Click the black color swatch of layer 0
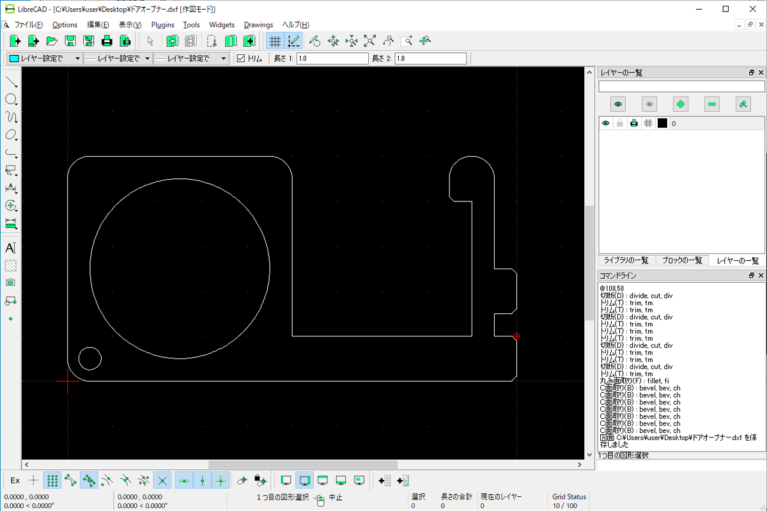767x511 pixels. tap(662, 123)
